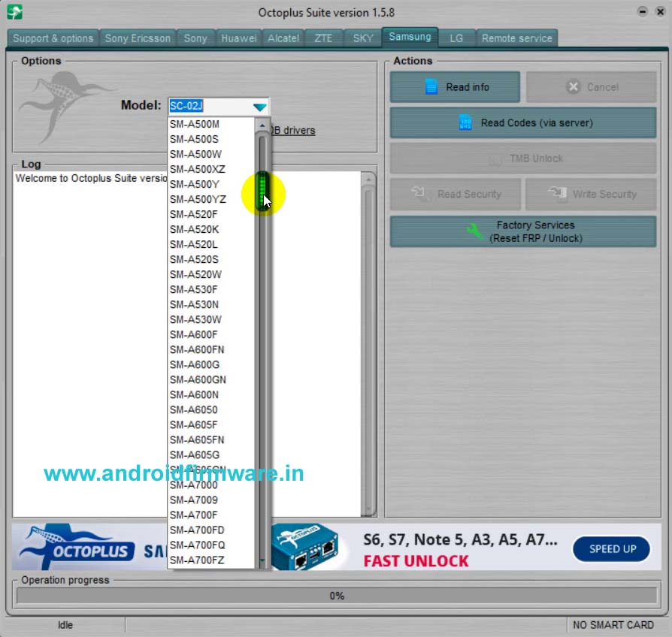Click the Read Security button
This screenshot has width=672, height=637.
[456, 195]
